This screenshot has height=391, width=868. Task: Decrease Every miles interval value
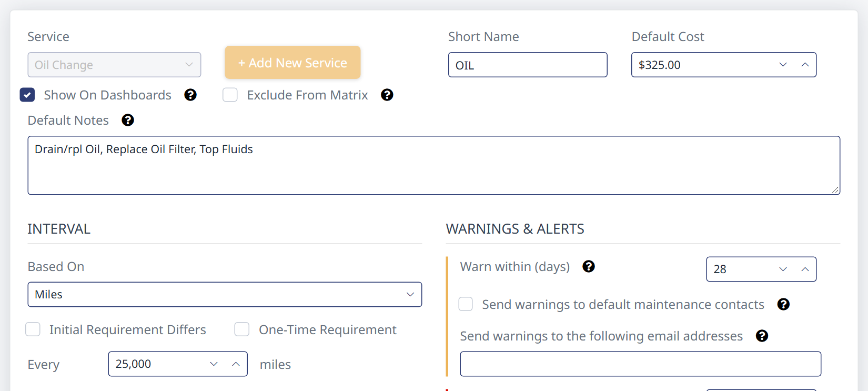click(x=214, y=364)
